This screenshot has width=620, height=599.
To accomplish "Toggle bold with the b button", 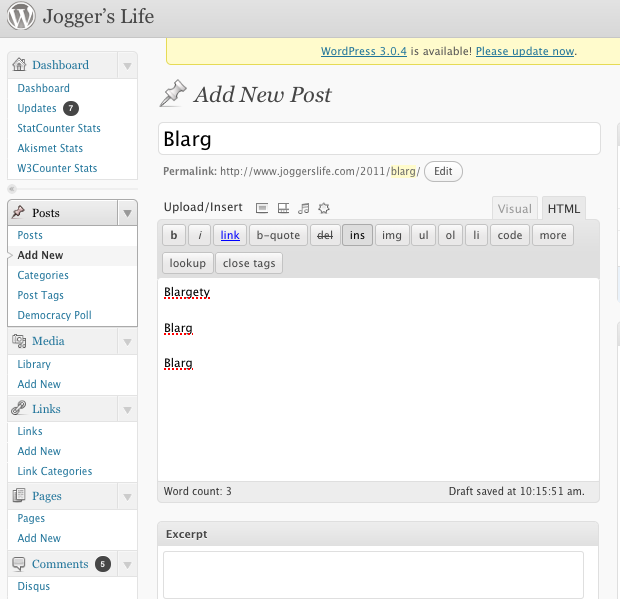I will pyautogui.click(x=174, y=235).
